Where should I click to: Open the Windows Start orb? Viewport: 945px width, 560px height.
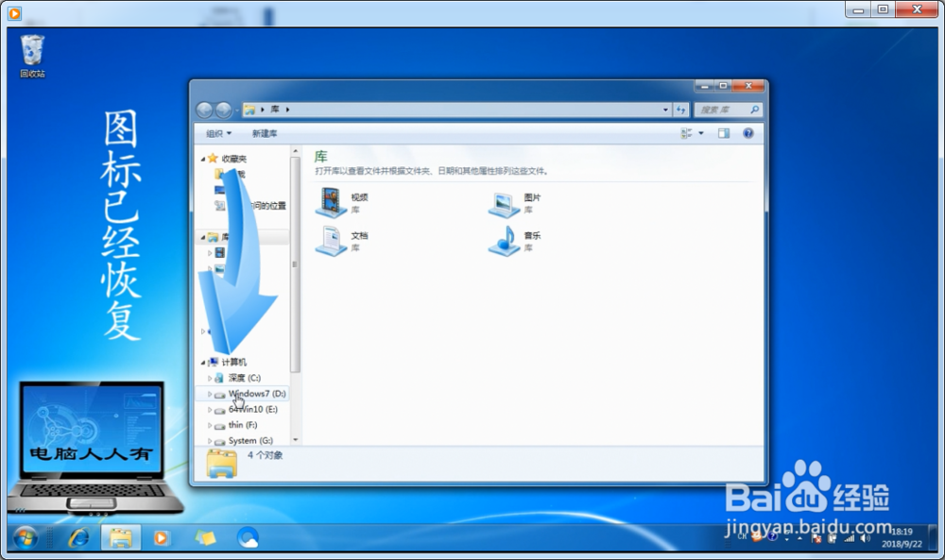(x=26, y=537)
